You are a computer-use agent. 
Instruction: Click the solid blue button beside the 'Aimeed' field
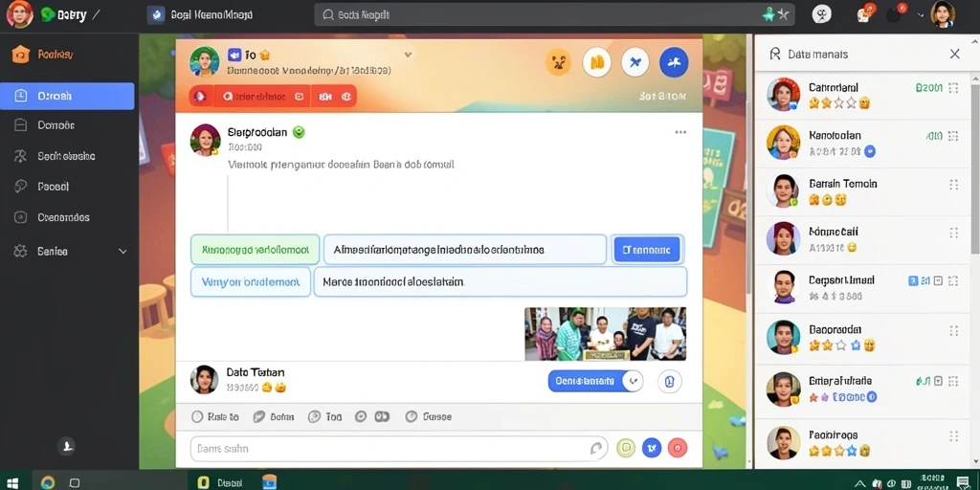click(x=647, y=250)
